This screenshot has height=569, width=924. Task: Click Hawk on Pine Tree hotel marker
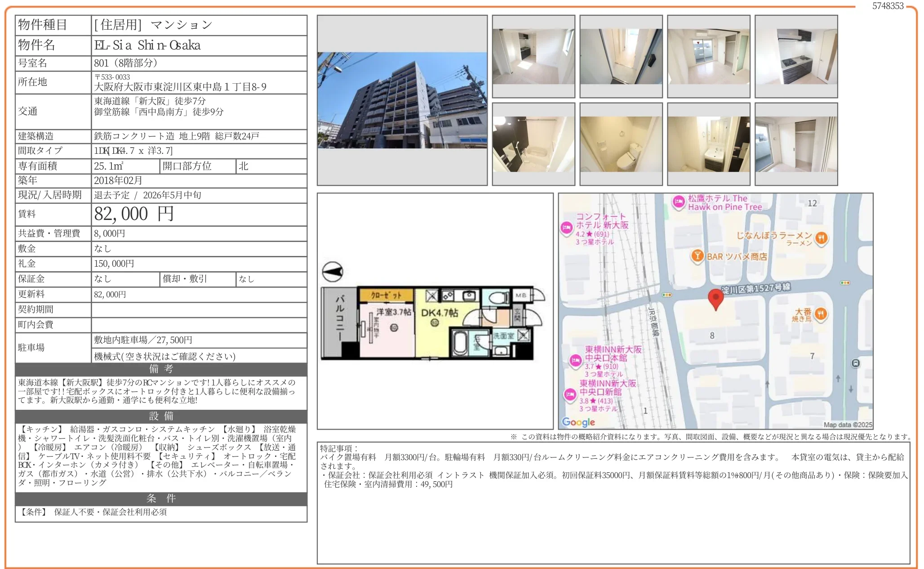(678, 202)
